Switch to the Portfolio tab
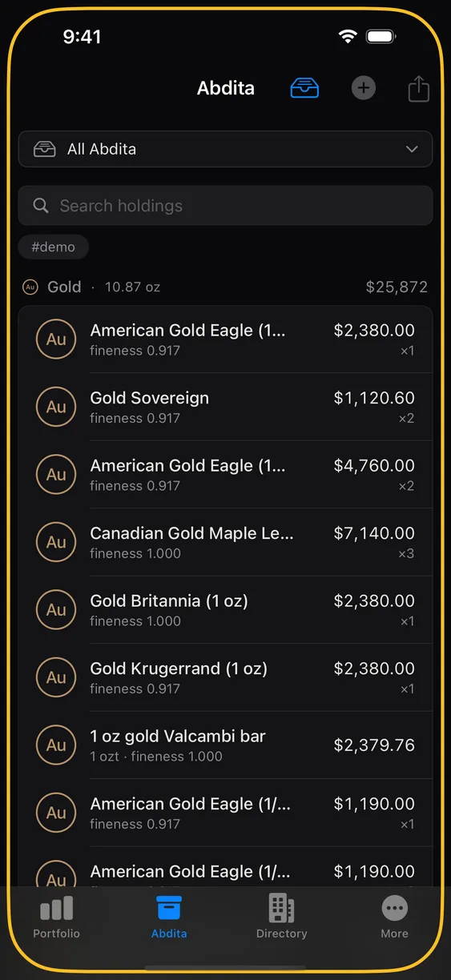Screen dimensions: 451x980 click(x=56, y=918)
